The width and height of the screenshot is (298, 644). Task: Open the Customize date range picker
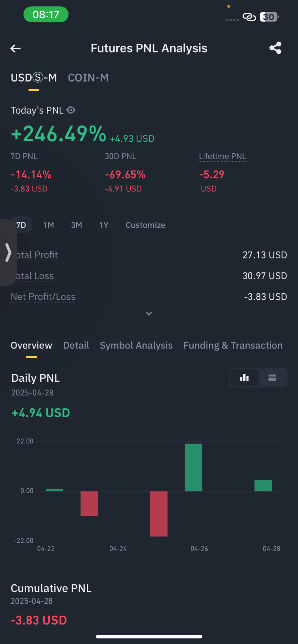click(x=145, y=225)
